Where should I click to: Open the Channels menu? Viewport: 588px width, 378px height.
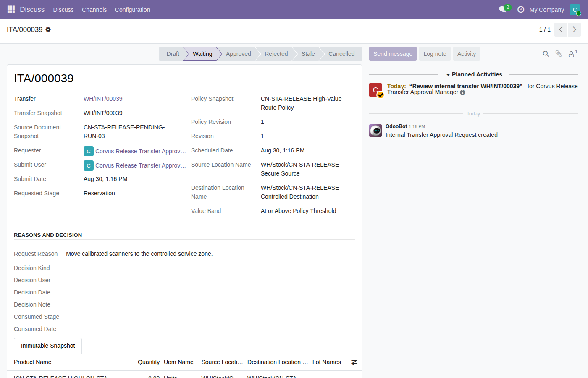pos(94,10)
